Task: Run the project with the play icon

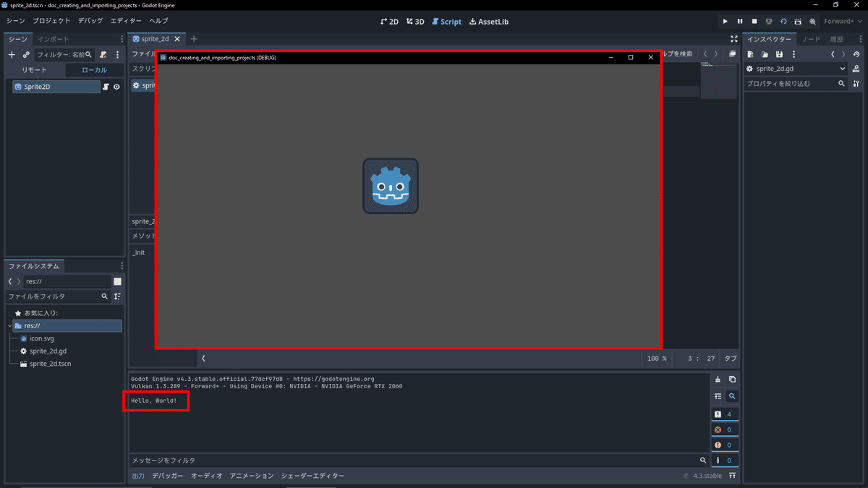Action: point(726,22)
